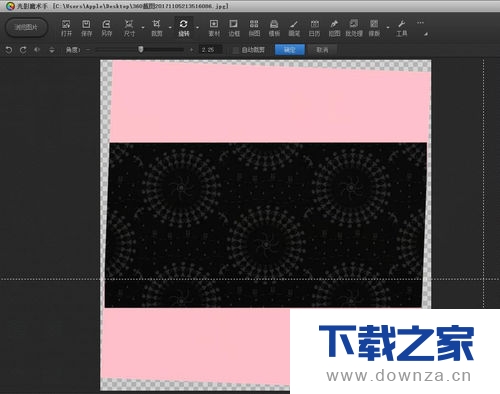This screenshot has height=394, width=500.
Task: Expand the 排版 dropdown arrow
Action: [388, 27]
